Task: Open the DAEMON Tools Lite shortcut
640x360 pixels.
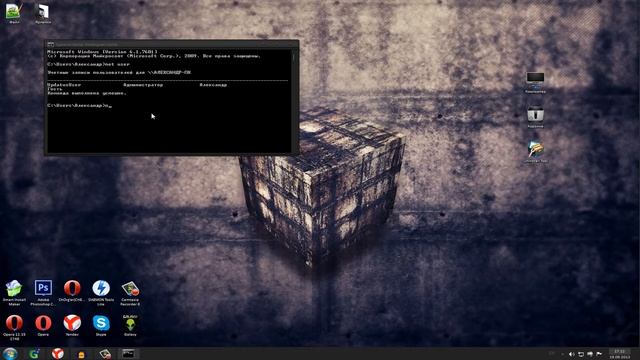Action: click(x=101, y=292)
